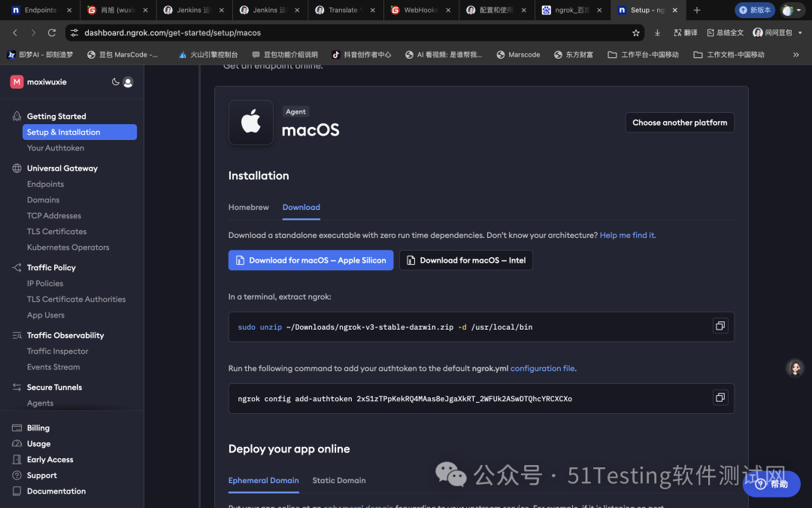Viewport: 812px width, 508px height.
Task: Open IP Policies page
Action: 45,284
